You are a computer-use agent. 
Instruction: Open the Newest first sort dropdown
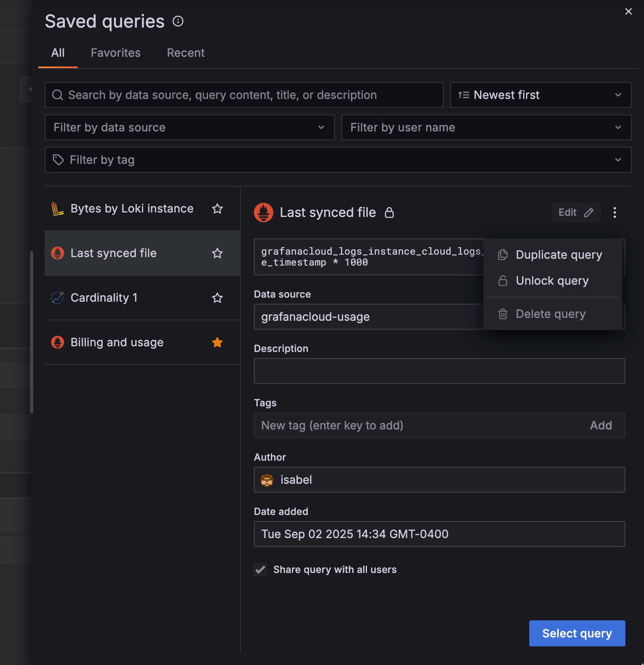[x=540, y=95]
